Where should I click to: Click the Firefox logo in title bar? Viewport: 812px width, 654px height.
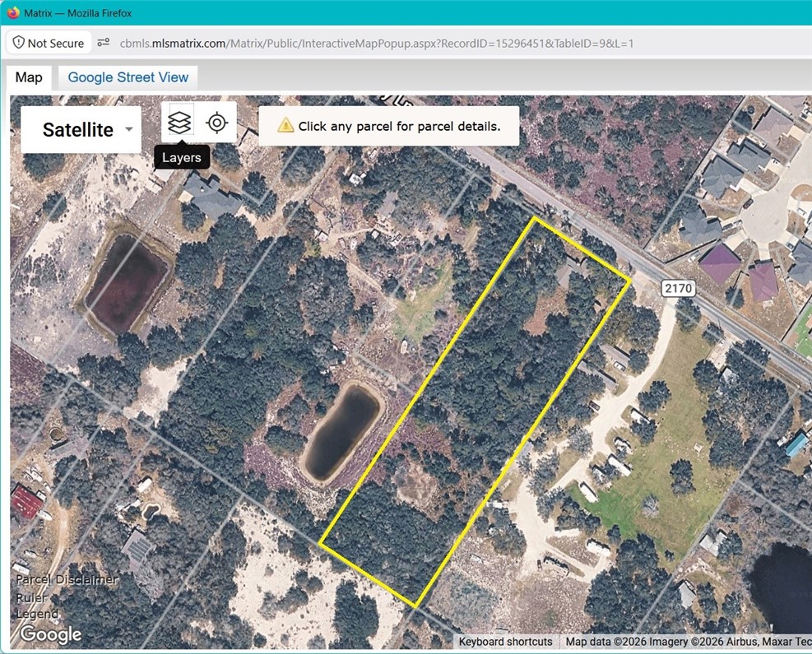tap(13, 13)
